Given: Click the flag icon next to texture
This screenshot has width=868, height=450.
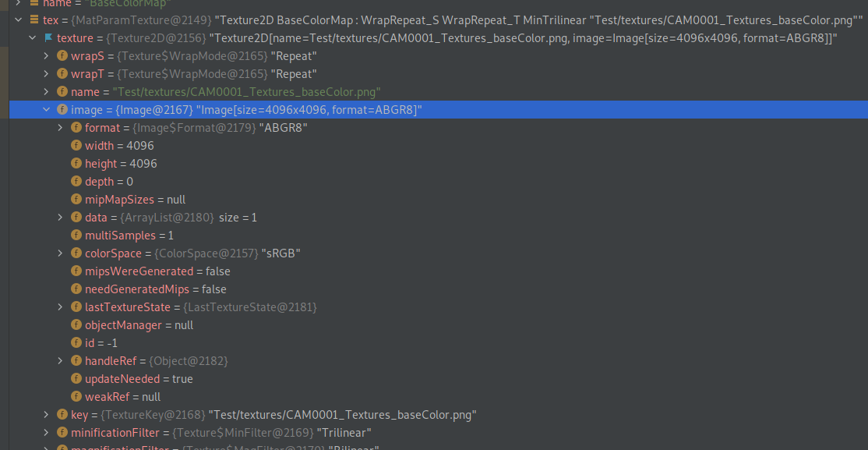Looking at the screenshot, I should (x=48, y=38).
